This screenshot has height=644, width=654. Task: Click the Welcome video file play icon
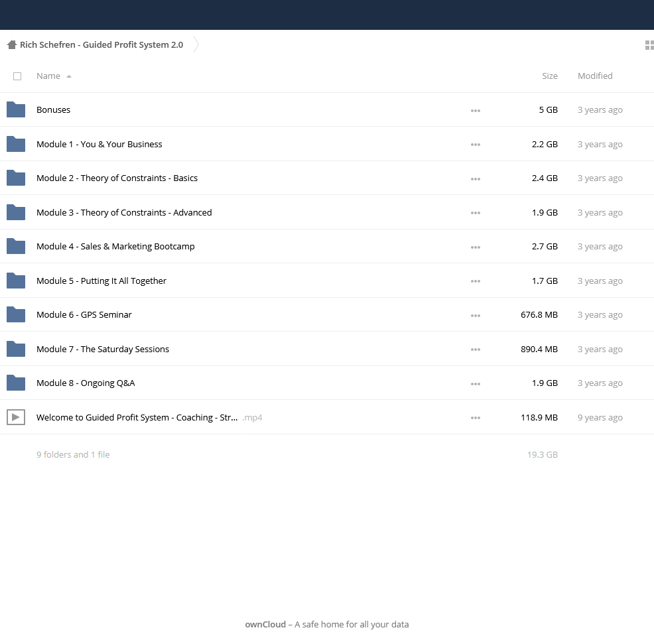click(16, 417)
